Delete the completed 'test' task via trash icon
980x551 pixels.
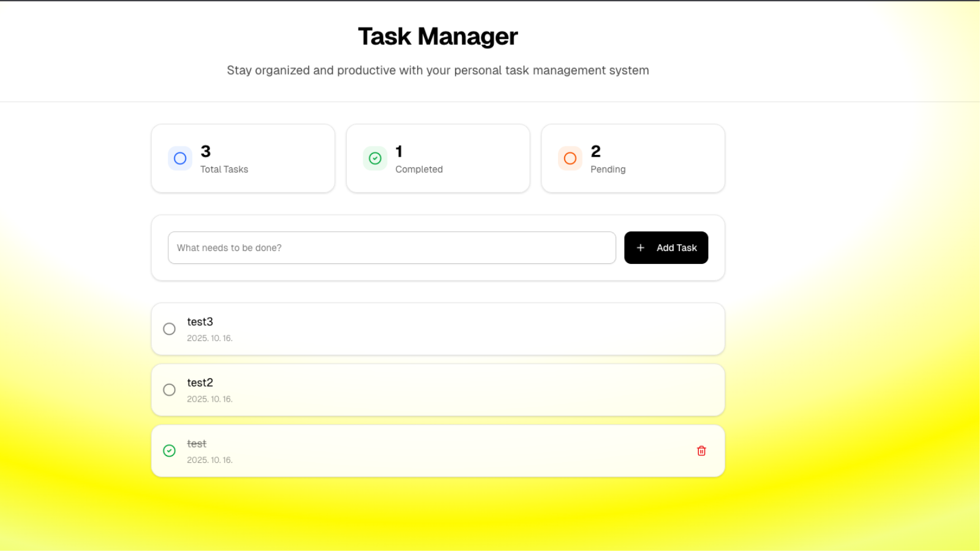(701, 451)
